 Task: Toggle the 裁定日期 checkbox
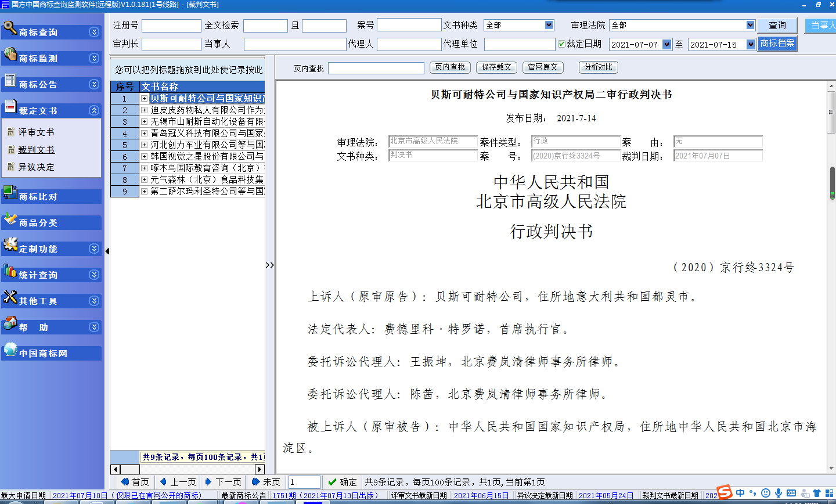tap(561, 44)
